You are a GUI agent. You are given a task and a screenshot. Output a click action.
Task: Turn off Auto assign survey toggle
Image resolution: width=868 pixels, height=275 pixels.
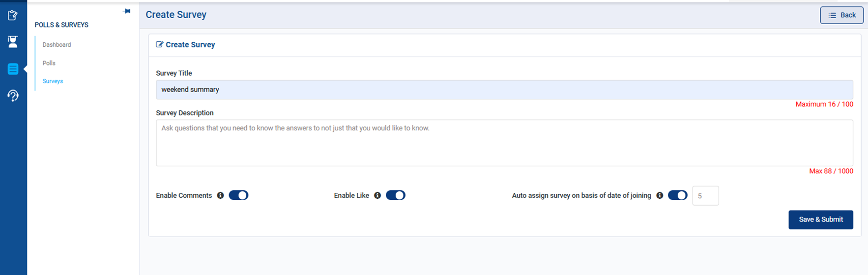[x=678, y=195]
